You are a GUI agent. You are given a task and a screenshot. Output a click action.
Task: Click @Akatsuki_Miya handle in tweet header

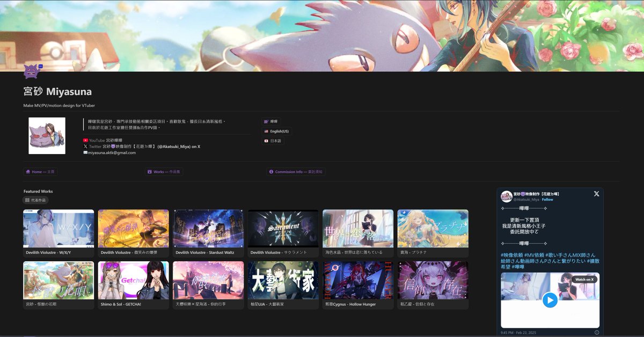coord(526,199)
